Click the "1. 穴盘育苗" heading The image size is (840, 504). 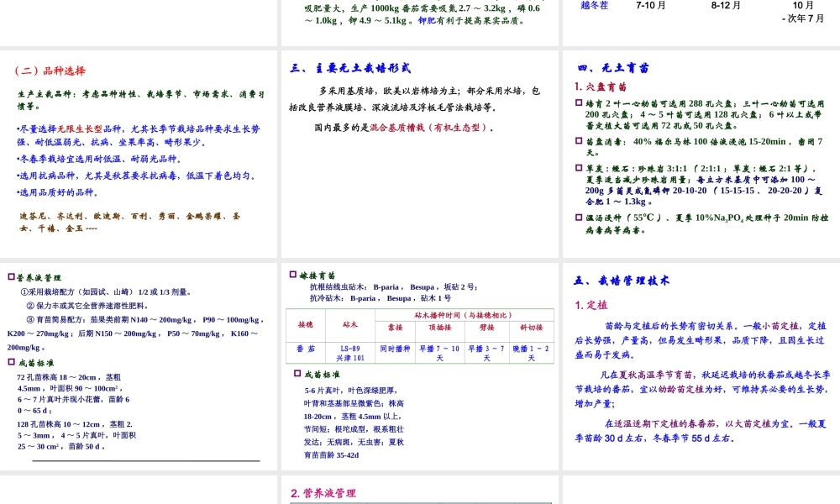600,86
